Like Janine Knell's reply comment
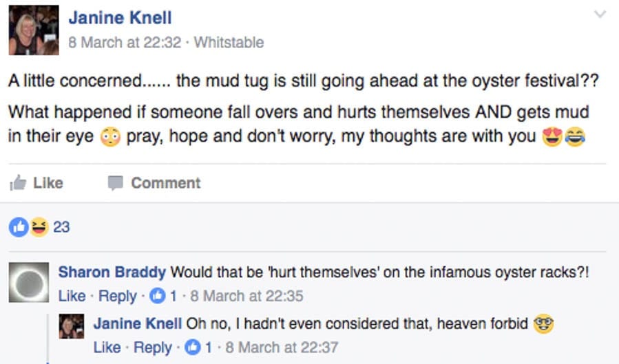The height and width of the screenshot is (364, 619). (x=107, y=347)
